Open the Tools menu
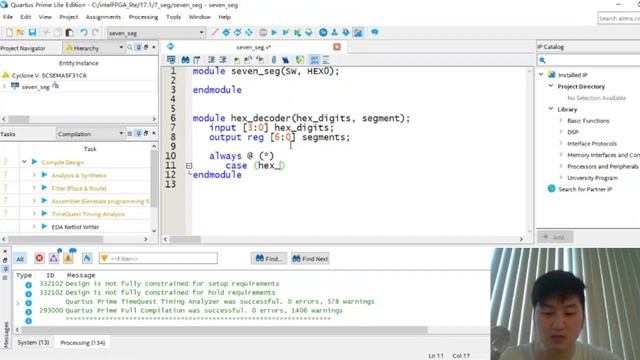 tap(173, 17)
